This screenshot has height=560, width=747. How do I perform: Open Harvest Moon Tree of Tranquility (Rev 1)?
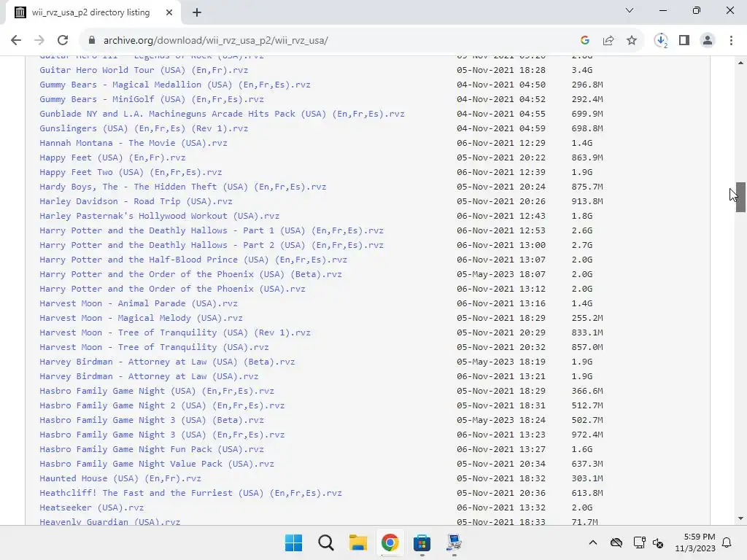pyautogui.click(x=175, y=332)
